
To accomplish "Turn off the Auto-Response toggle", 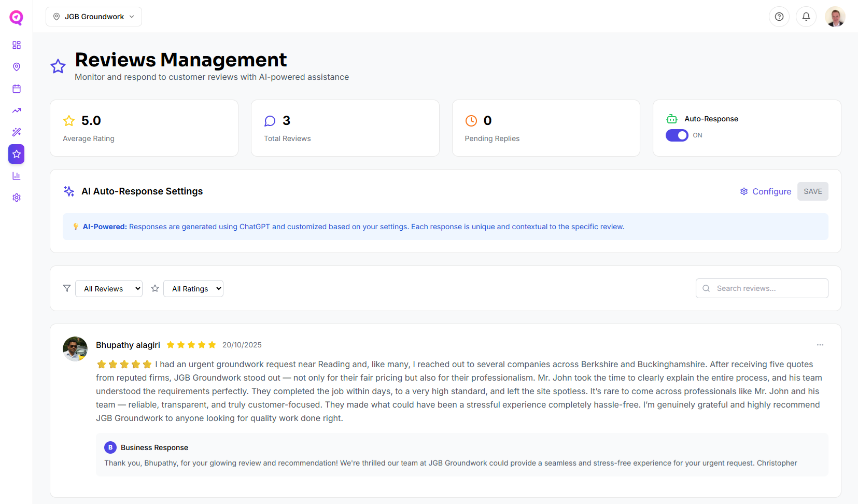I will pyautogui.click(x=677, y=135).
